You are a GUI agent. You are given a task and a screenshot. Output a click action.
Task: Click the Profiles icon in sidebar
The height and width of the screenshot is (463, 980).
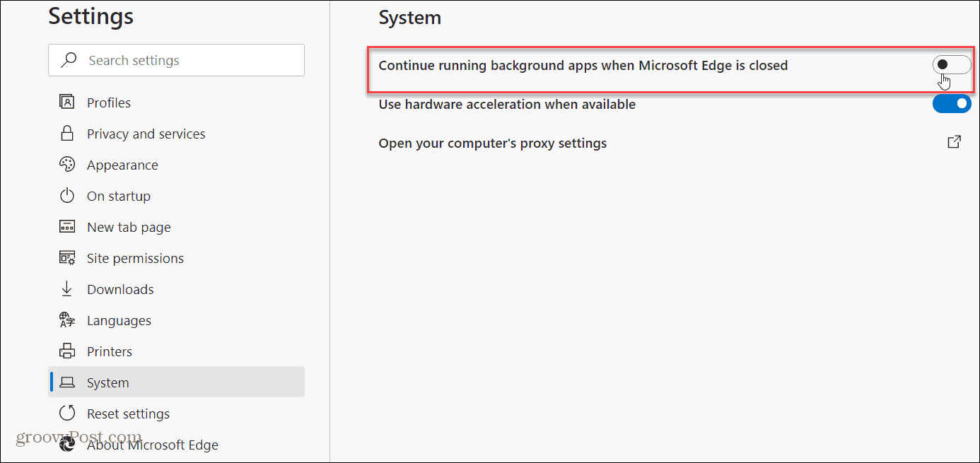pos(67,102)
